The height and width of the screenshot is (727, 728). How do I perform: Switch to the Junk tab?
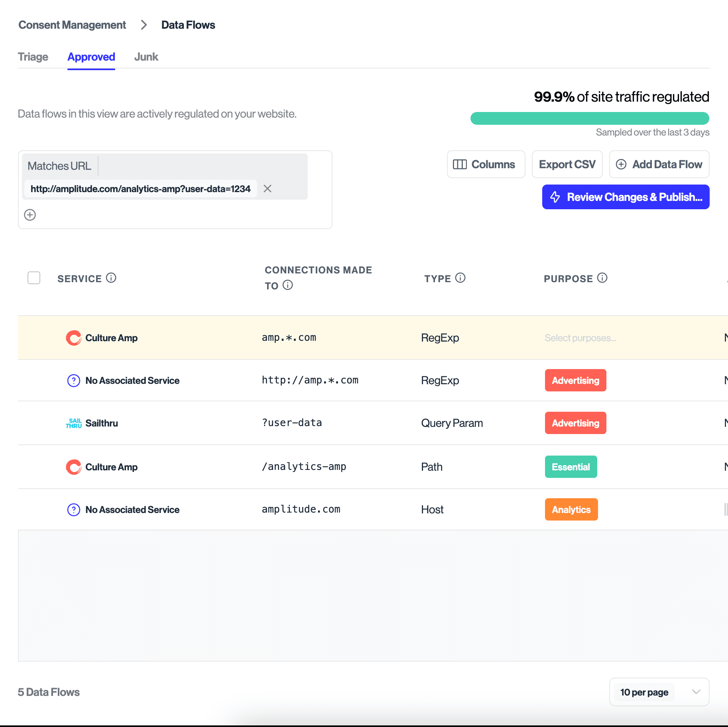coord(146,57)
